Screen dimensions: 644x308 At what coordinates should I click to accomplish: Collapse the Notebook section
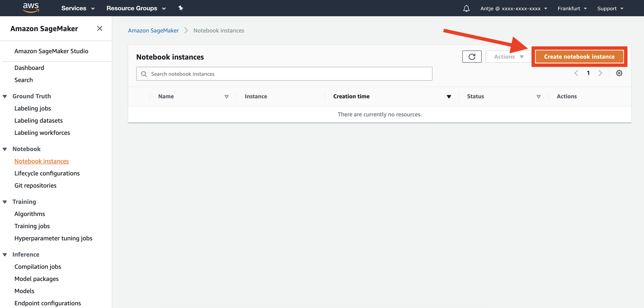click(x=5, y=149)
